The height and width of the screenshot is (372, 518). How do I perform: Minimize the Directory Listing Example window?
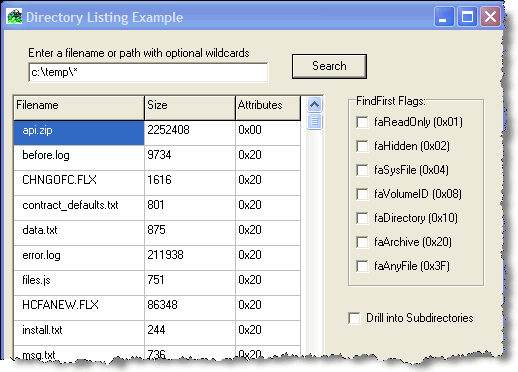pyautogui.click(x=444, y=17)
